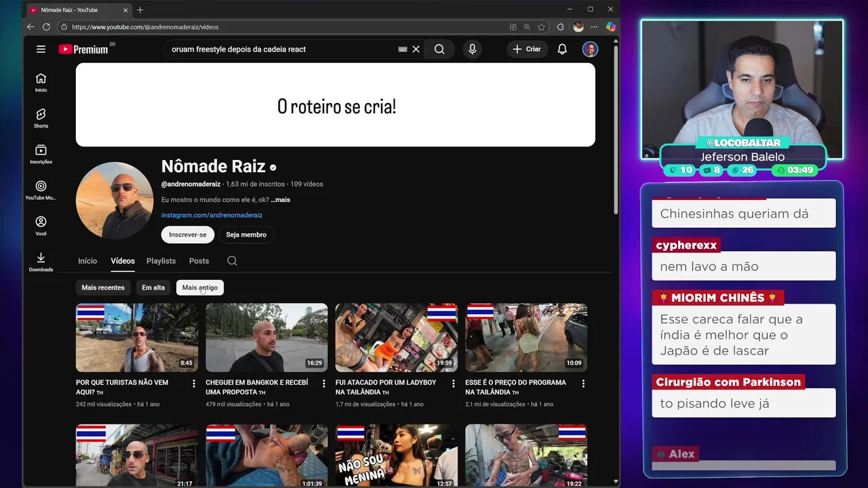
Task: Open options menu for POR QUE TURISTAS video
Action: 194,384
